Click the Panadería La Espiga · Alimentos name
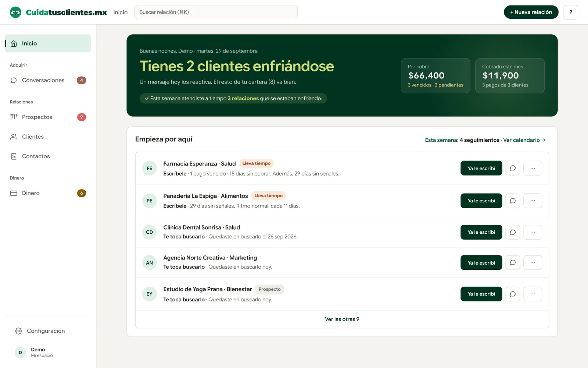This screenshot has height=368, width=588. pos(205,196)
